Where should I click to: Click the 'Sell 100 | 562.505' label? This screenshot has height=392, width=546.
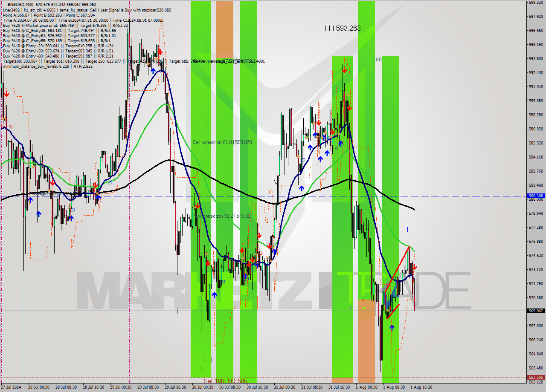click(x=225, y=381)
